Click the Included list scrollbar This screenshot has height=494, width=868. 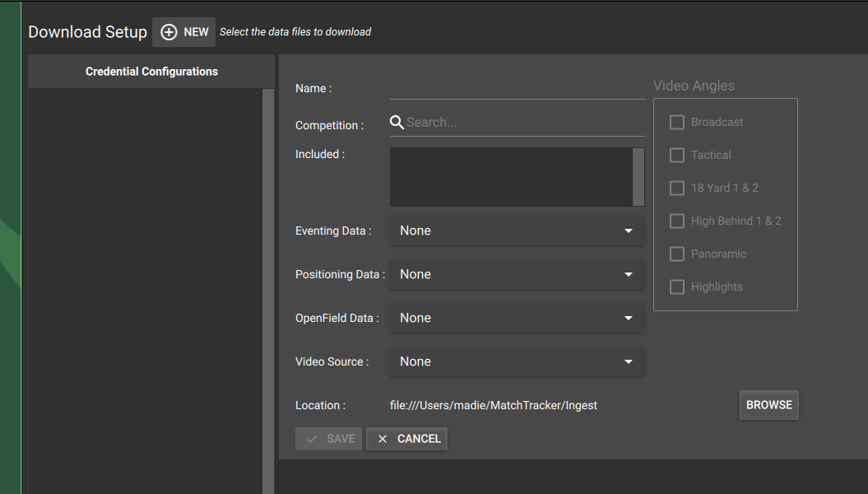[x=638, y=177]
